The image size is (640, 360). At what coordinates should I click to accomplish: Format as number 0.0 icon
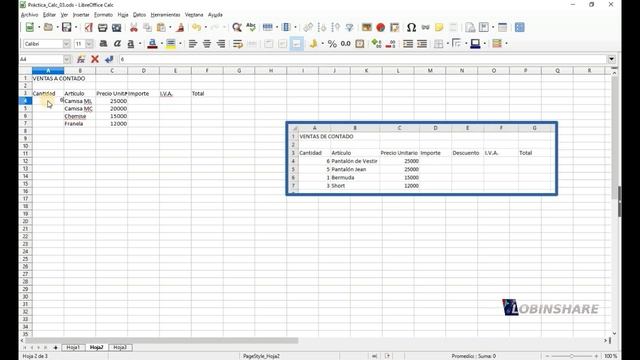346,44
